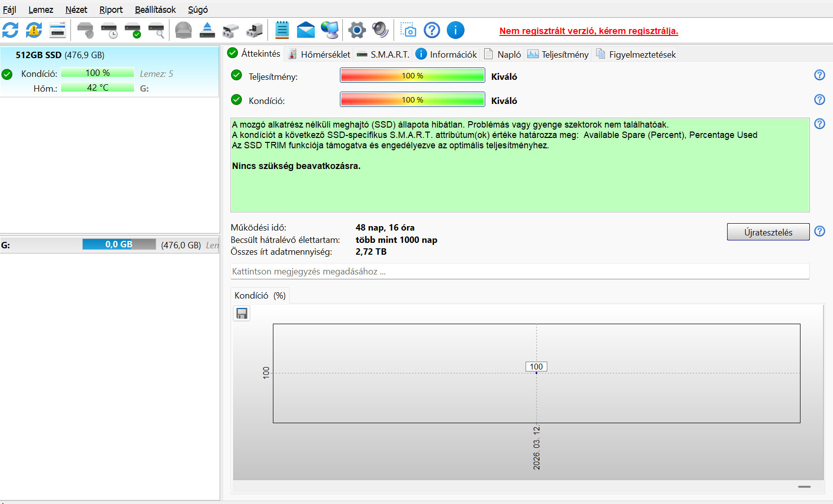
Task: Click the refresh icon with the warning sign
Action: pos(34,30)
